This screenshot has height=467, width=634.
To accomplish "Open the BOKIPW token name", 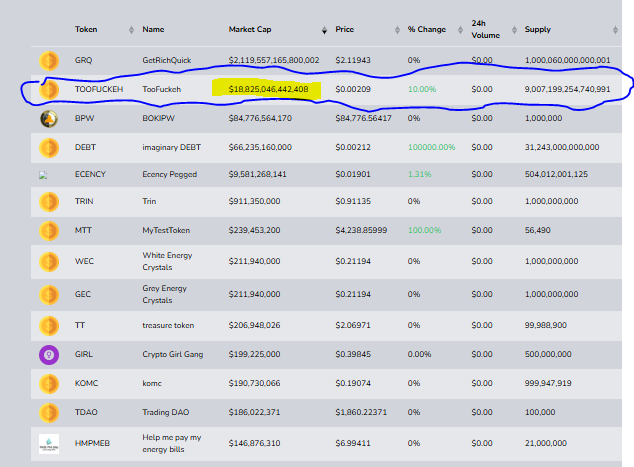I will 158,118.
